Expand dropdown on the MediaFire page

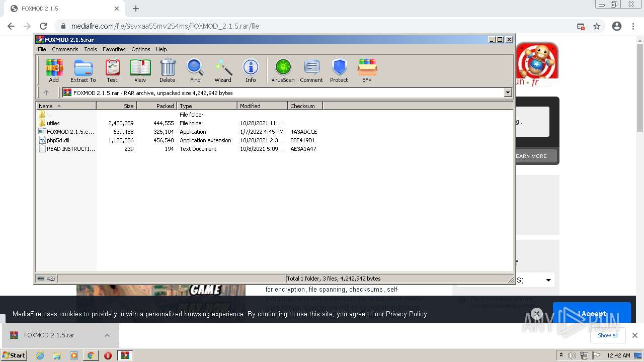tap(548, 280)
